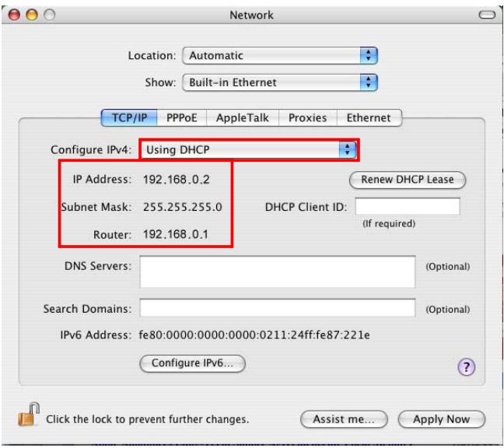The width and height of the screenshot is (504, 448).
Task: Click the 'Click the lock to prevent further changes' text
Action: point(148,419)
